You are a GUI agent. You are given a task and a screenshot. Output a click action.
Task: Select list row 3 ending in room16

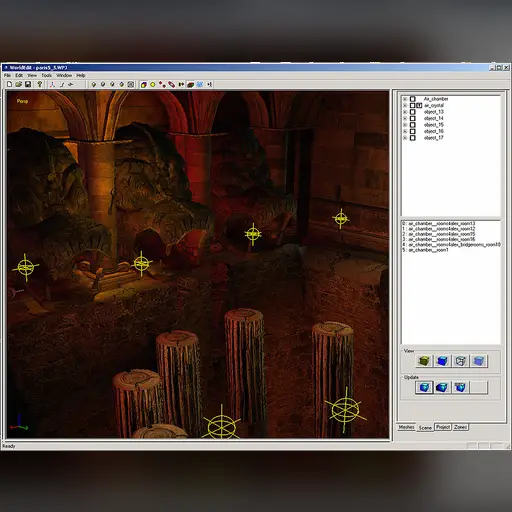(439, 239)
